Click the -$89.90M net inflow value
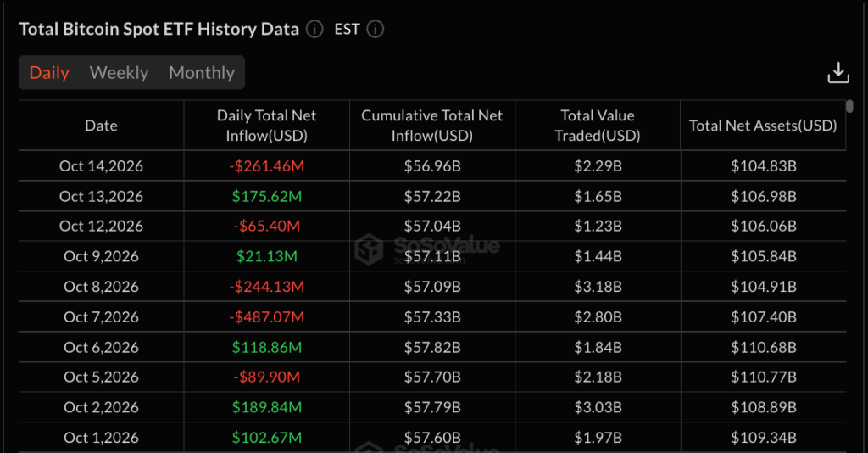This screenshot has height=453, width=868. pyautogui.click(x=267, y=377)
